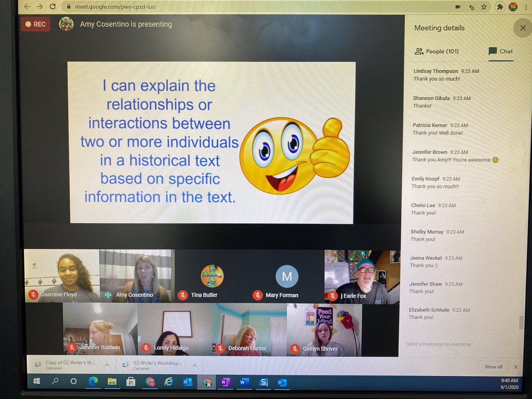
Task: Click the bookmark star in the address bar
Action: (x=485, y=7)
